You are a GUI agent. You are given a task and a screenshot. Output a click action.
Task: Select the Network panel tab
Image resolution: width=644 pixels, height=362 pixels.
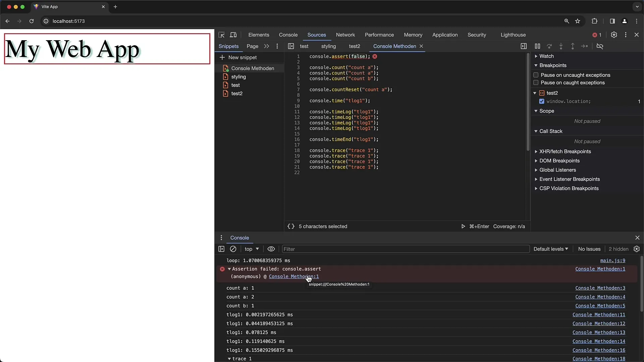tap(345, 35)
